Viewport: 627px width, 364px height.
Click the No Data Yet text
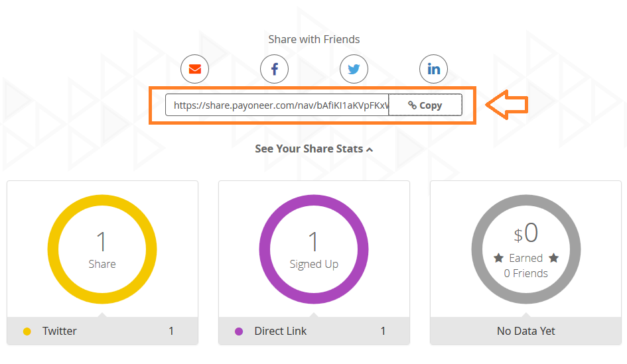point(526,331)
